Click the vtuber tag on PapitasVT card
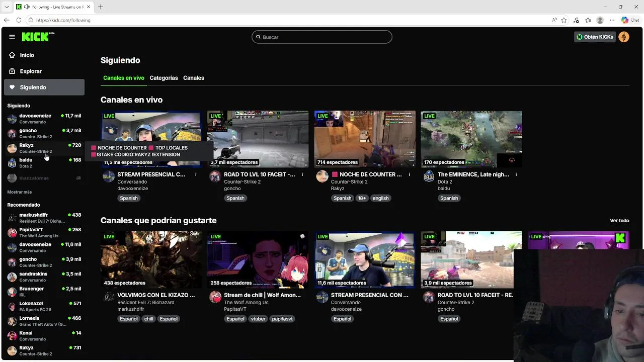This screenshot has height=362, width=644. 258,319
